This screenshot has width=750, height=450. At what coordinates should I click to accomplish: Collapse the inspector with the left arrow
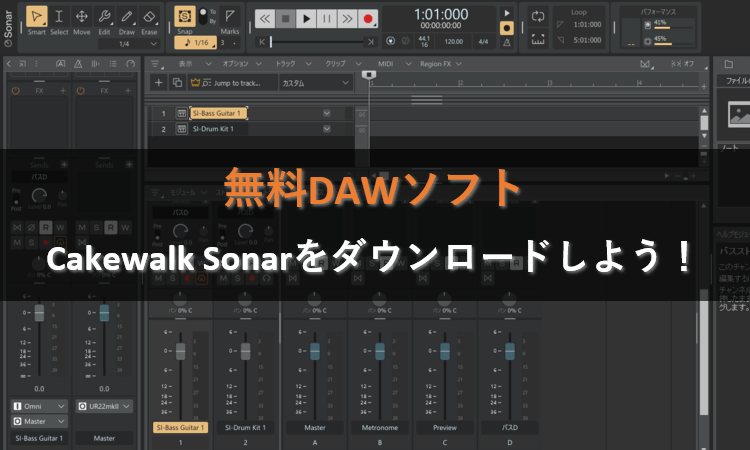point(9,63)
